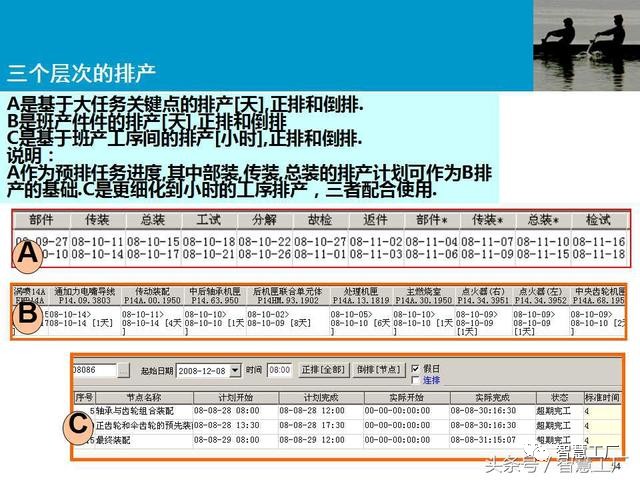The image size is (640, 480).
Task: Click the 工试 column header in table A
Action: pos(209,220)
